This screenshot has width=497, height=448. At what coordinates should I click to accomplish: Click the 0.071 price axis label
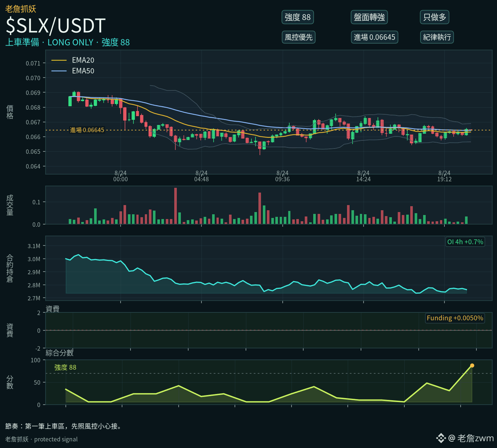click(x=33, y=63)
